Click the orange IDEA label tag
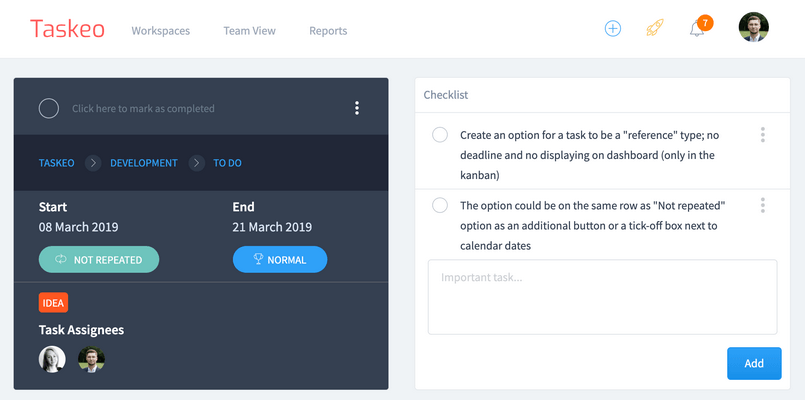 click(x=53, y=303)
